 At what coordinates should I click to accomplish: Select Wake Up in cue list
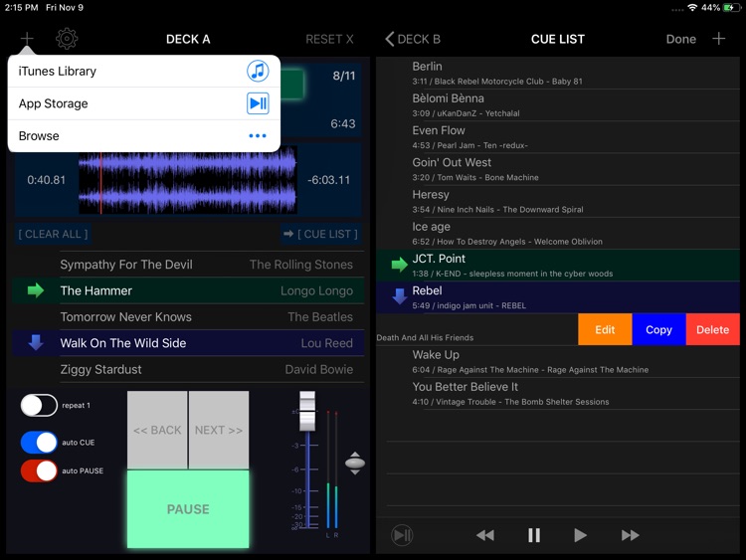[x=558, y=362]
